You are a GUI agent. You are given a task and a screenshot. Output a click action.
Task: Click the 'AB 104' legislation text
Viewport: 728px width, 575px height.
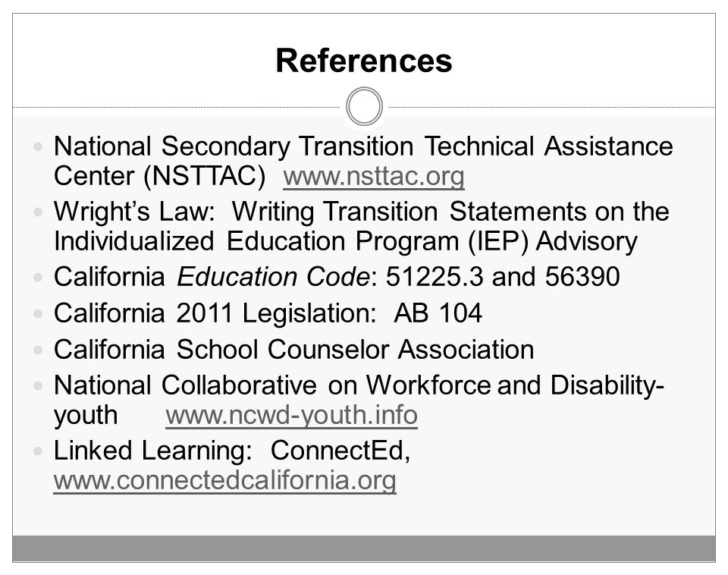pyautogui.click(x=438, y=313)
